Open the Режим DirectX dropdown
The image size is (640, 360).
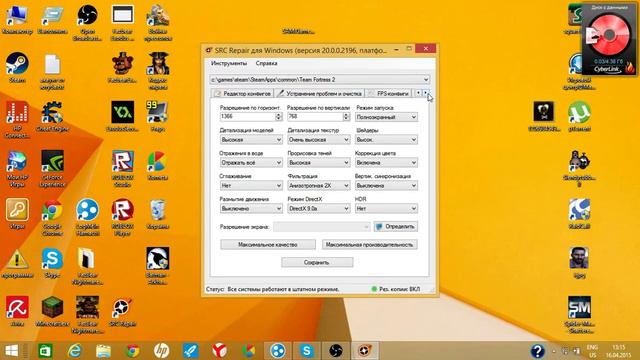click(x=319, y=209)
